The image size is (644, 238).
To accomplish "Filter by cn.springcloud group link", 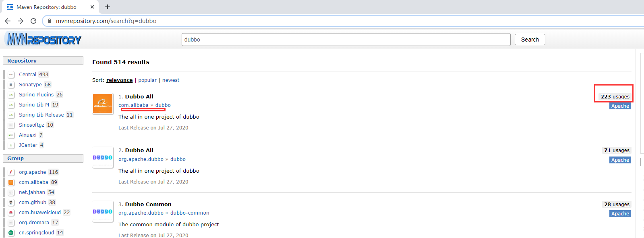I will [x=36, y=233].
